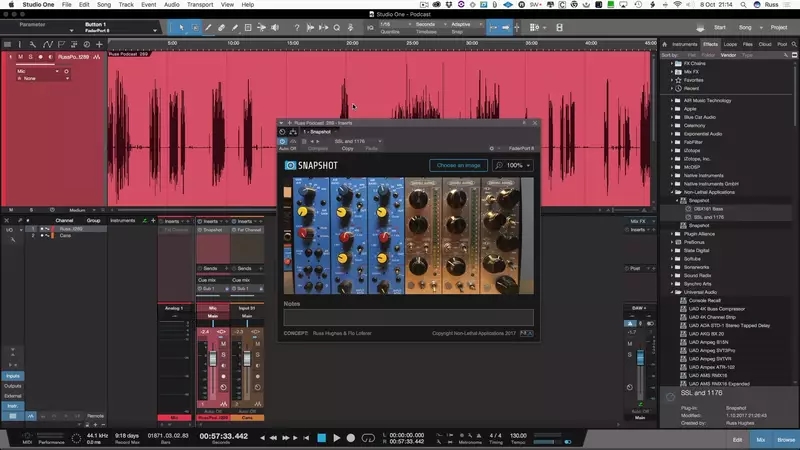Image resolution: width=800 pixels, height=450 pixels.
Task: Sort browser by Vendor
Action: [x=728, y=55]
